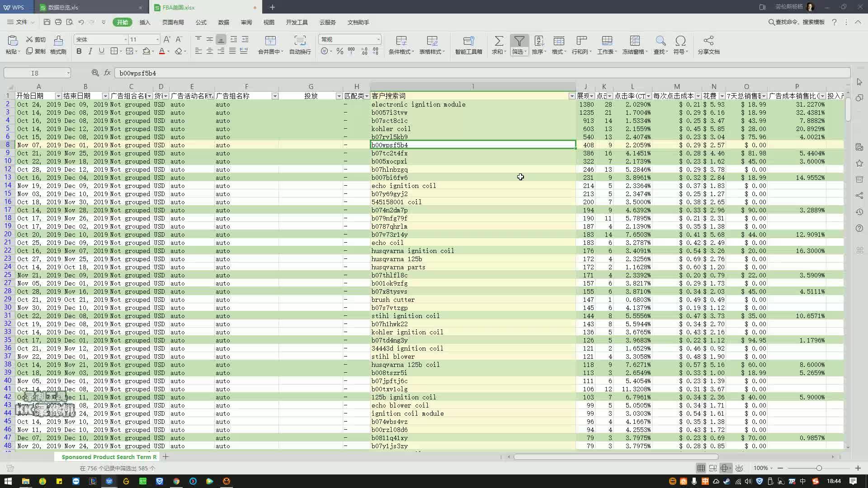The width and height of the screenshot is (868, 488).
Task: Open the 公式 ribbon tab
Action: click(201, 22)
